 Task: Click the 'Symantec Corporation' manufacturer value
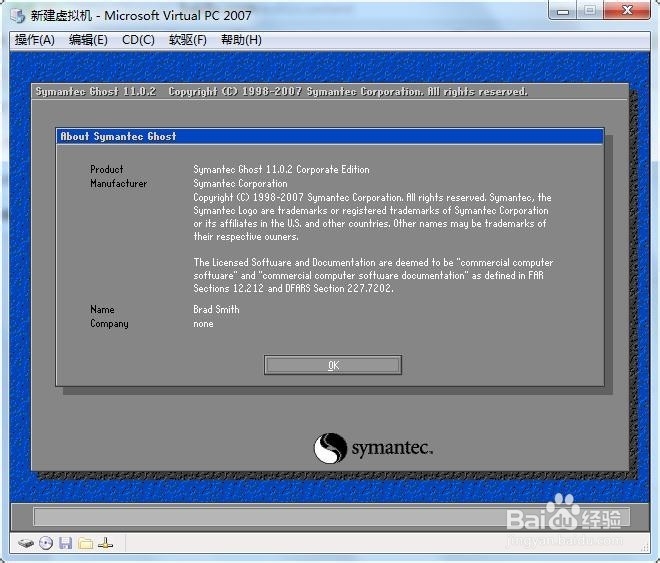click(x=240, y=183)
